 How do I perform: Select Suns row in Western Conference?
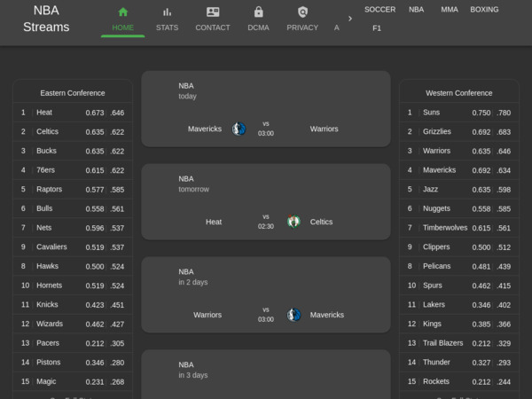[459, 113]
